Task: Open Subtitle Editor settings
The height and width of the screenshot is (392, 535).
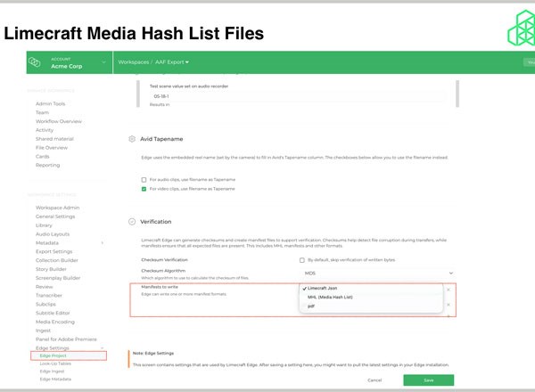Action: coord(53,313)
